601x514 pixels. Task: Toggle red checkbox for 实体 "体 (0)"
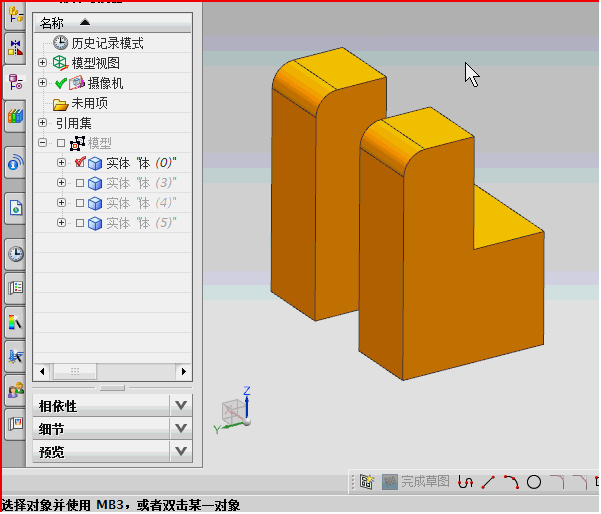pyautogui.click(x=80, y=163)
